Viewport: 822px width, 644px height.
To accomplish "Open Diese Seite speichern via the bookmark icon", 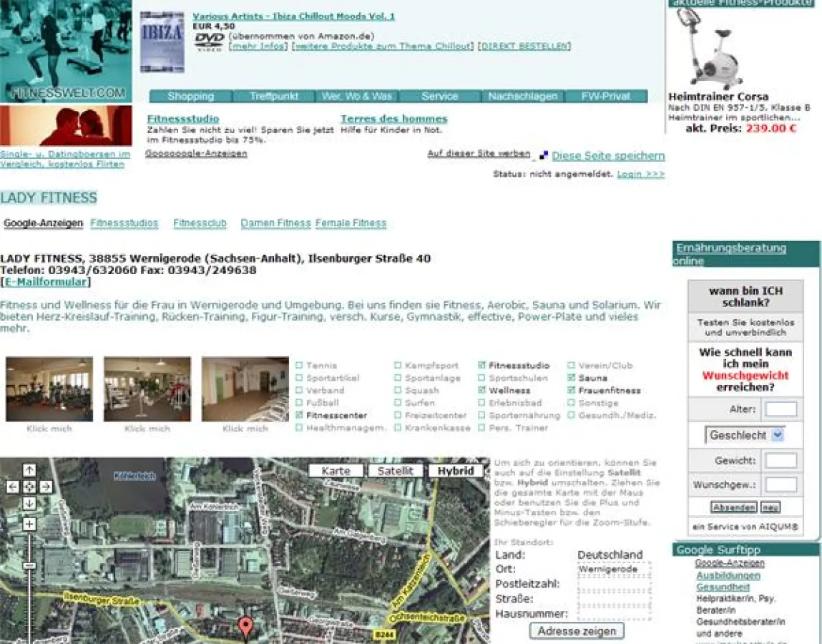I will point(543,154).
